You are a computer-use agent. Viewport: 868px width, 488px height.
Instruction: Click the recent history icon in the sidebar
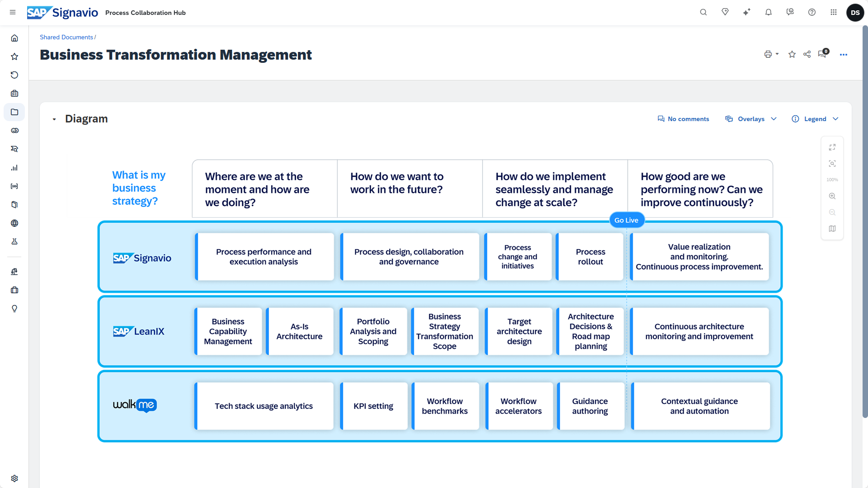tap(14, 75)
